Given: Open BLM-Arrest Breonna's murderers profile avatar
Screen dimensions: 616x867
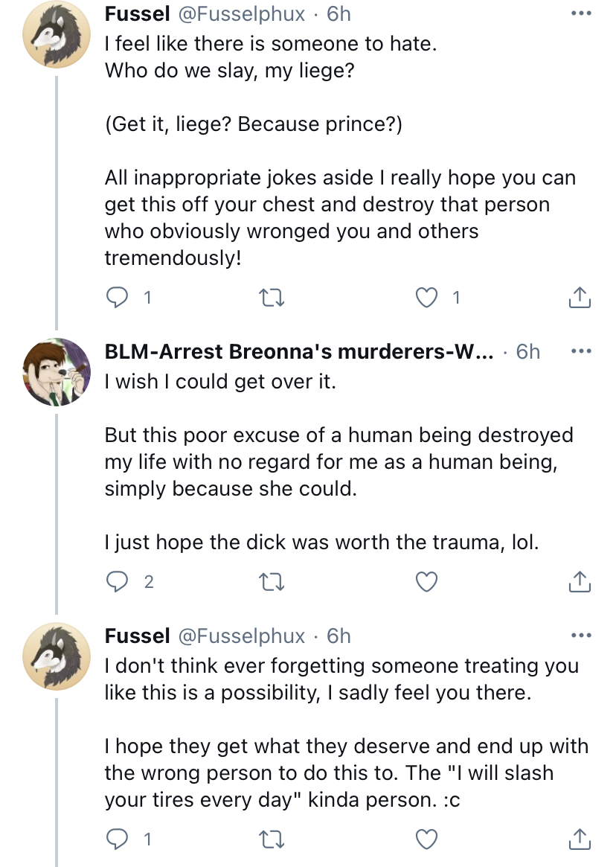Looking at the screenshot, I should click(x=57, y=372).
